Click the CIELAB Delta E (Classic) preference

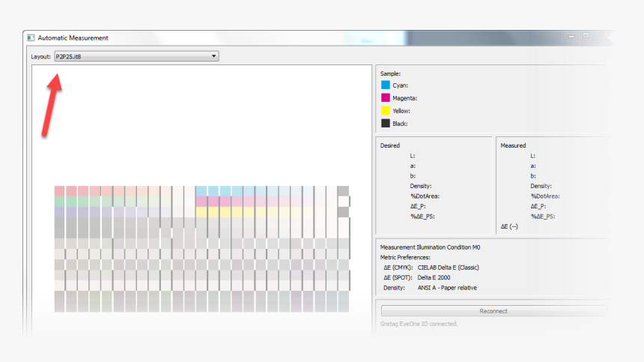[x=448, y=268]
